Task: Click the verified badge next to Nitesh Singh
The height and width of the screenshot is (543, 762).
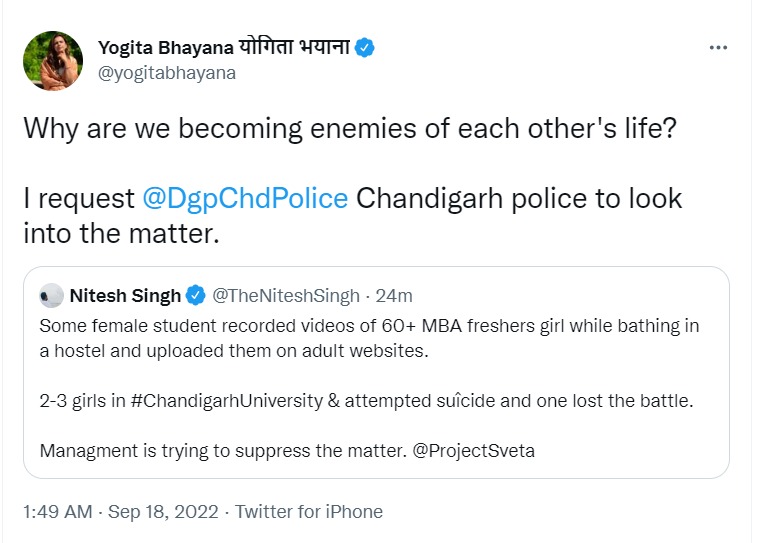Action: 197,295
